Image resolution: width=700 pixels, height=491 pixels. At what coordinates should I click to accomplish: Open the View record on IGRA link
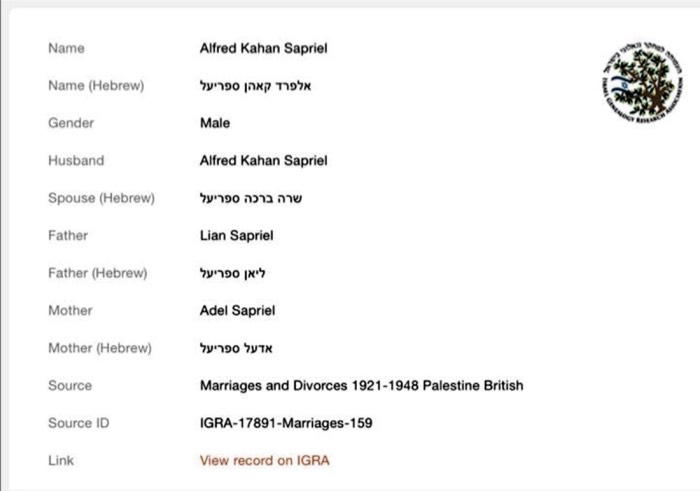(x=264, y=461)
